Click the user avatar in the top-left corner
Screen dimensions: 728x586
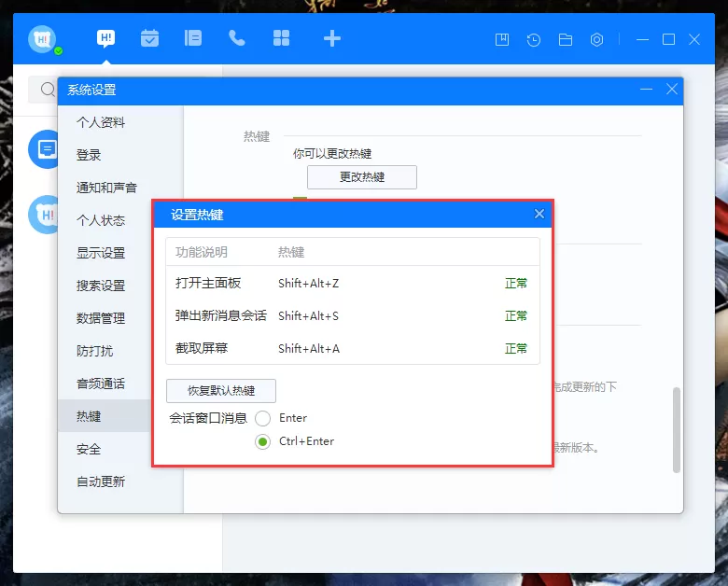click(42, 39)
